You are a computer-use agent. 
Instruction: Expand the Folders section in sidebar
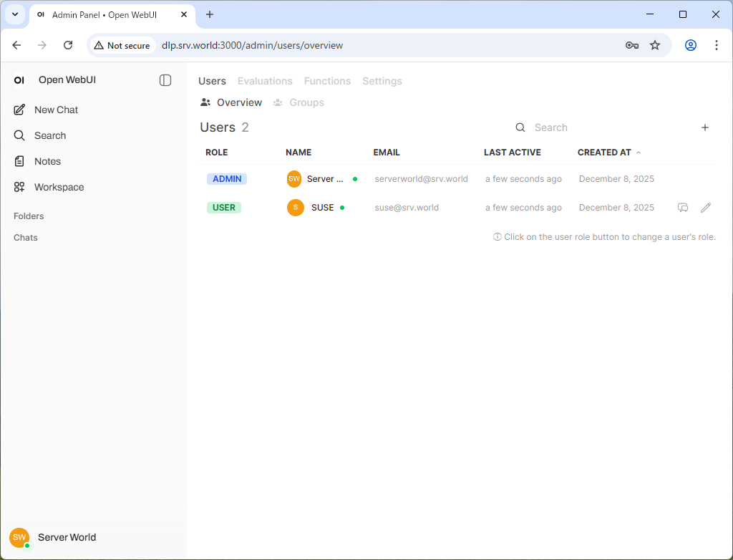[x=29, y=216]
